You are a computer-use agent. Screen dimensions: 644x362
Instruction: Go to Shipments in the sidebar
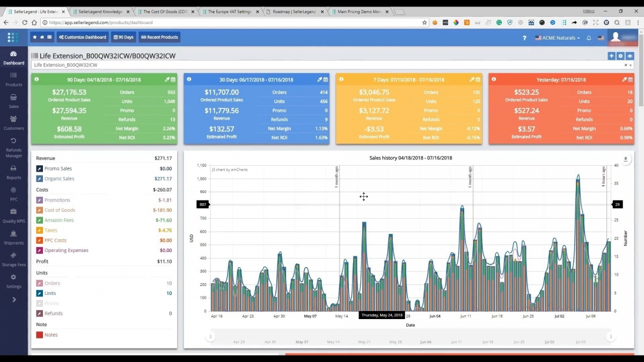[x=13, y=237]
